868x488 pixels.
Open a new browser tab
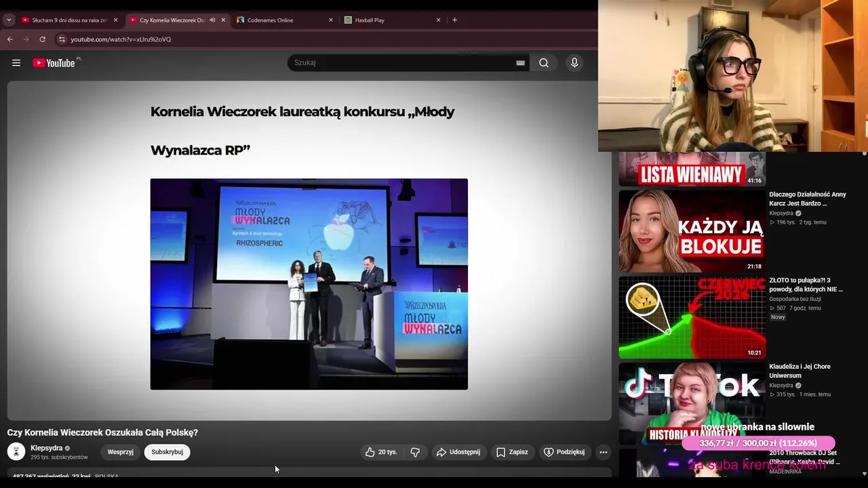coord(454,20)
